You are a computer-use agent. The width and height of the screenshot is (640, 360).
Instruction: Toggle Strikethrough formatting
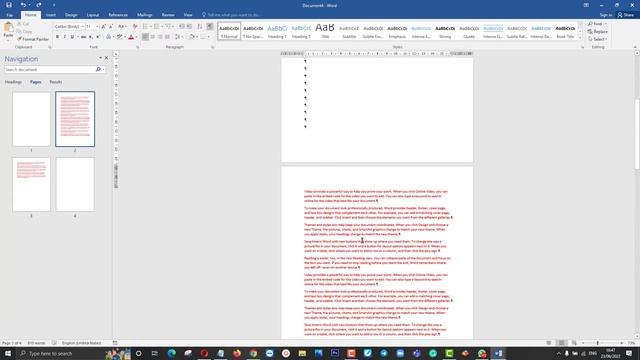click(x=83, y=37)
